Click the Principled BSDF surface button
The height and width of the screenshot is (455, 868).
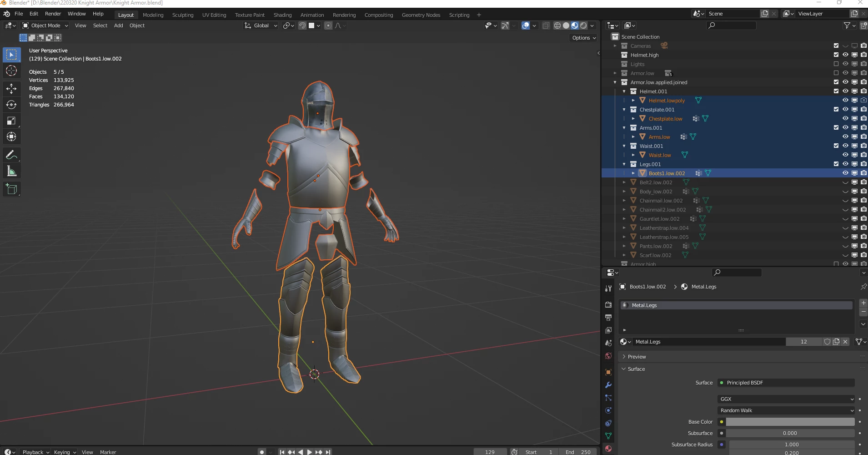786,383
